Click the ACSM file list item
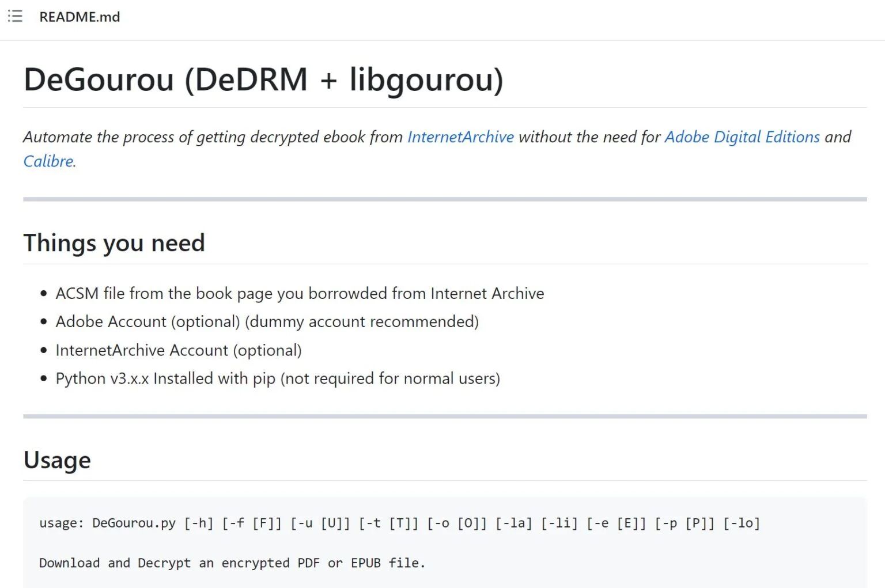The width and height of the screenshot is (885, 588). point(300,294)
